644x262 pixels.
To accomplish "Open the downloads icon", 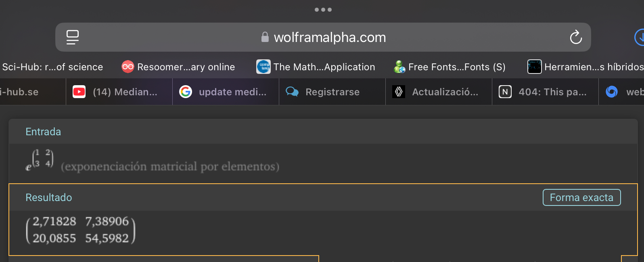I will (x=639, y=38).
